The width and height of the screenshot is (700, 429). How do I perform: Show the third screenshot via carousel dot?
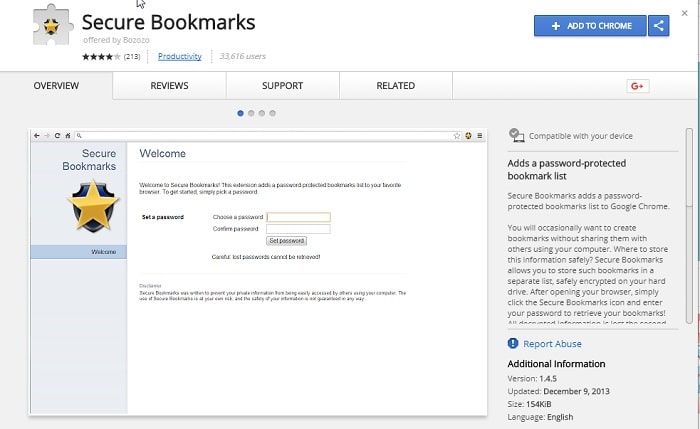tap(262, 113)
